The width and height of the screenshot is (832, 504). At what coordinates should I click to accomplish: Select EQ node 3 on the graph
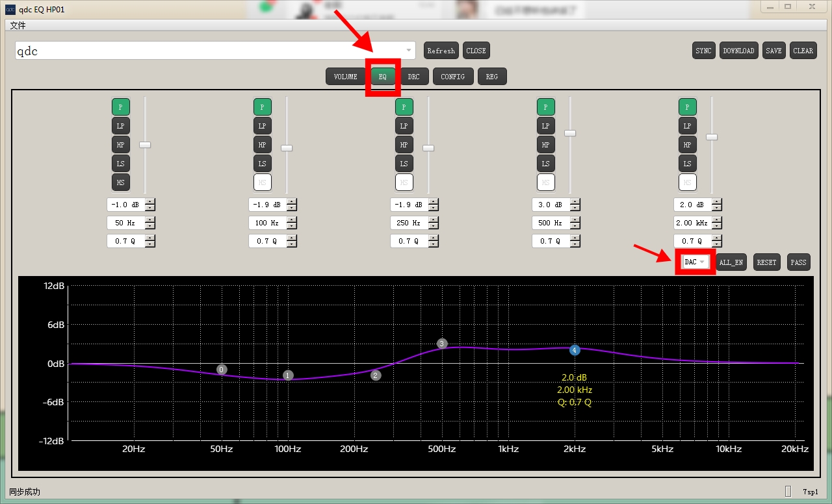point(442,344)
